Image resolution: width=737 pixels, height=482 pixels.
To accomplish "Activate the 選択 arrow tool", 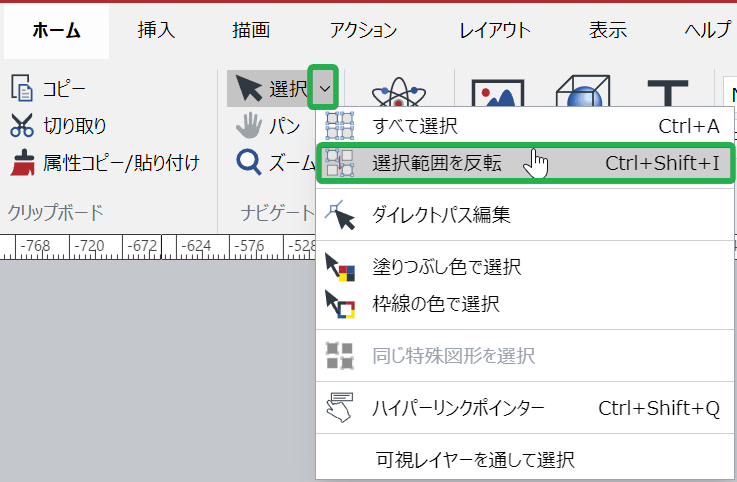I will tap(268, 88).
